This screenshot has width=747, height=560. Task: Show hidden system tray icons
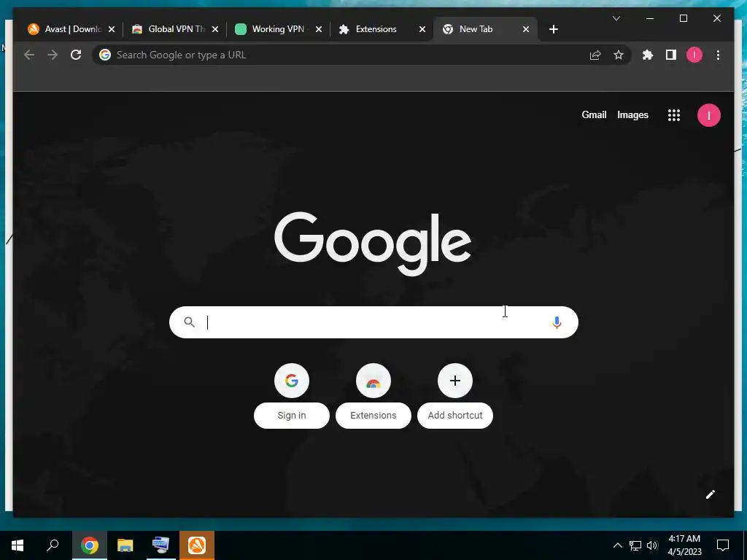pos(617,545)
